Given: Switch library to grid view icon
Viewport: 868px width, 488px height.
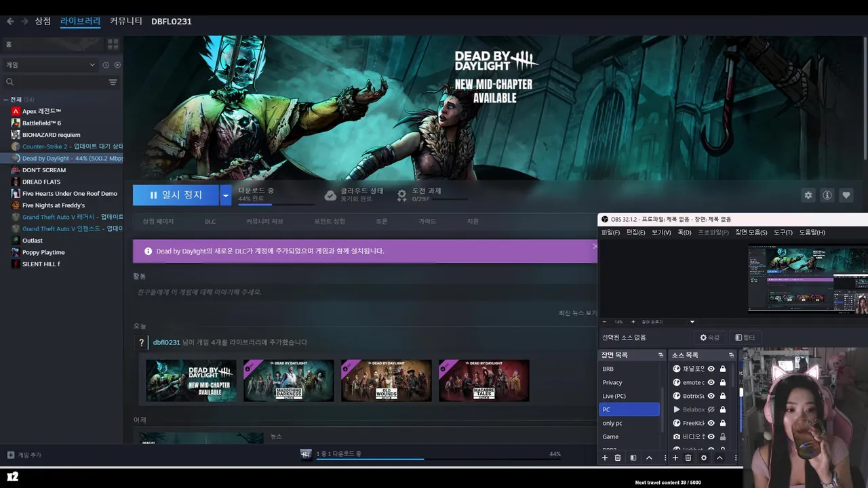Looking at the screenshot, I should pyautogui.click(x=113, y=44).
